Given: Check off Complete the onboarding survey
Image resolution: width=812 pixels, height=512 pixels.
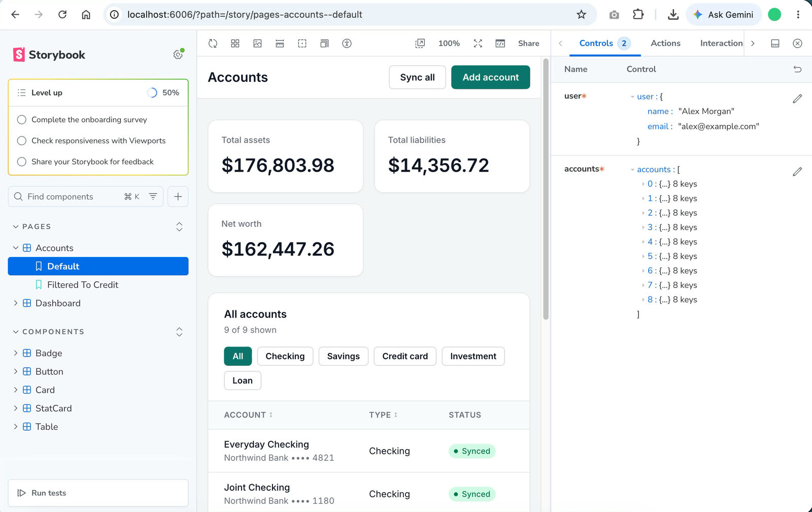Looking at the screenshot, I should click(x=21, y=120).
